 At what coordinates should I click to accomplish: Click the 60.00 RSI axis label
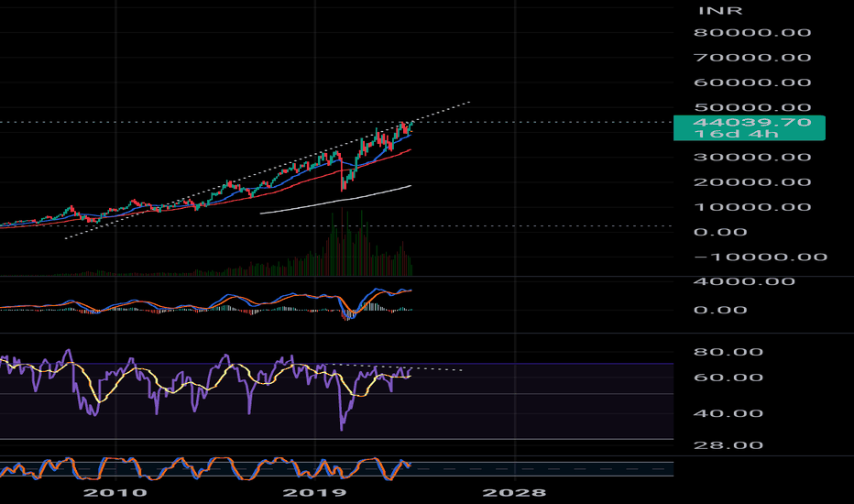click(x=728, y=378)
